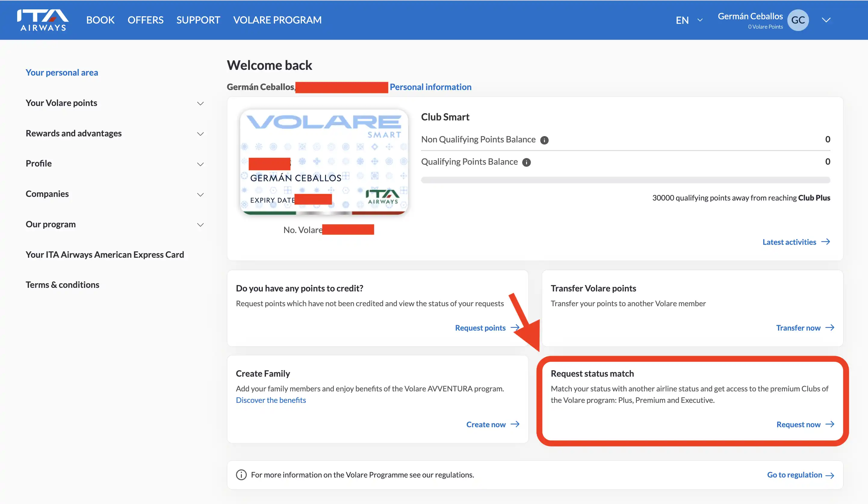
Task: Click the arrow next to Create now
Action: click(515, 424)
